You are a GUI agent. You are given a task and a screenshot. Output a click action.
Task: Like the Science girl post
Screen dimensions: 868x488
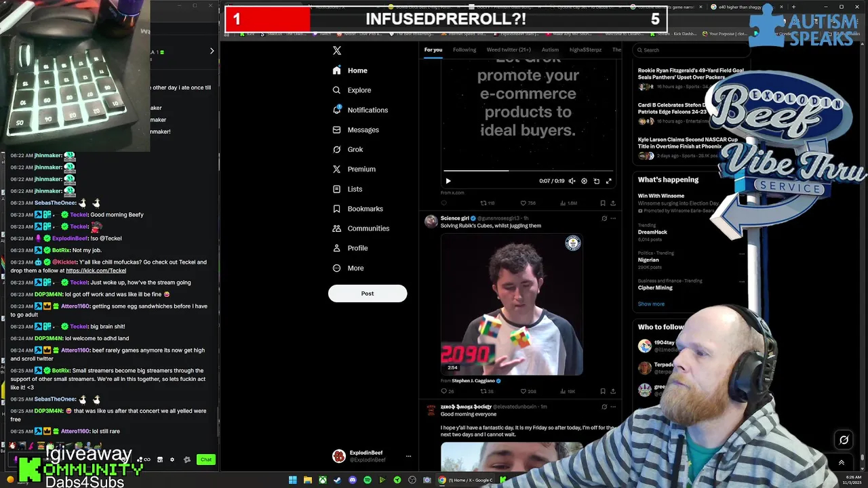point(528,391)
